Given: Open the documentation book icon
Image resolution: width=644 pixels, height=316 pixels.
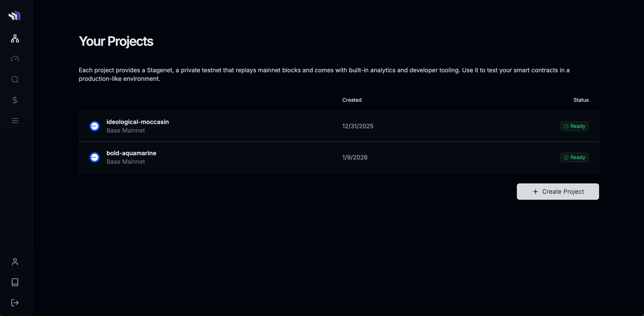Looking at the screenshot, I should (x=15, y=282).
